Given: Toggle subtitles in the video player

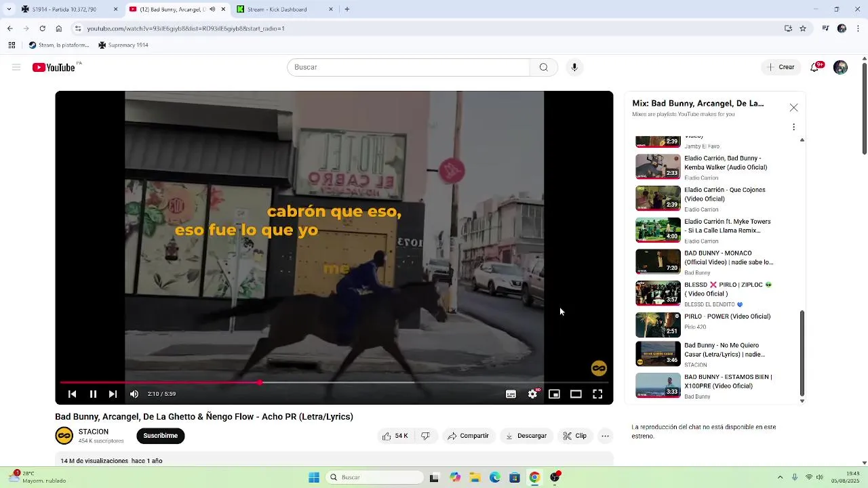Looking at the screenshot, I should click(511, 394).
